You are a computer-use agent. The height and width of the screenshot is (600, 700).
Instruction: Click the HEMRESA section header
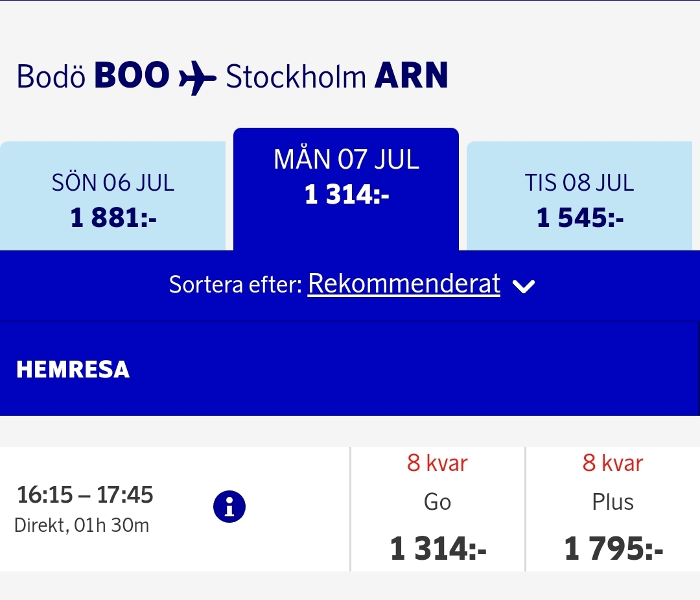(x=73, y=370)
